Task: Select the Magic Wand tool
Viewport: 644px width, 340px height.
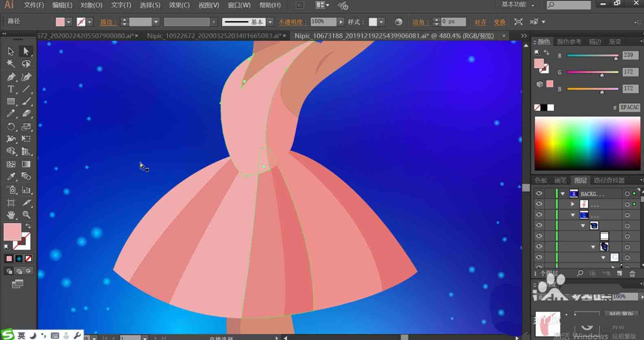Action: 11,64
